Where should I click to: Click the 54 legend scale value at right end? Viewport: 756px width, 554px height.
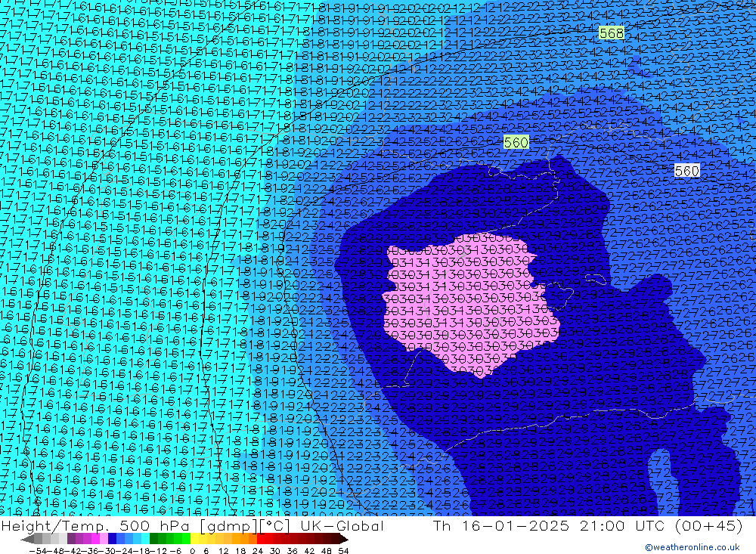pos(343,551)
